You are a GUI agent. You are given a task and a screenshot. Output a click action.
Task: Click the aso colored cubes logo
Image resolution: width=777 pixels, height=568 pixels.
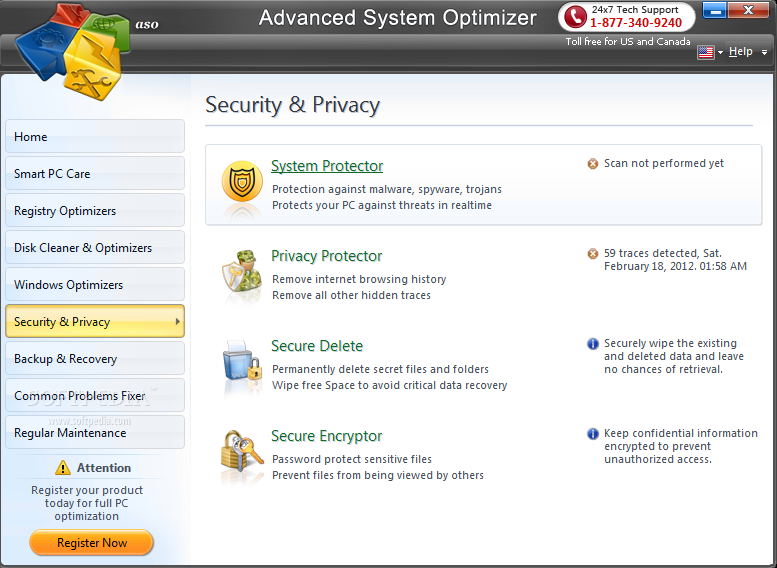click(72, 51)
